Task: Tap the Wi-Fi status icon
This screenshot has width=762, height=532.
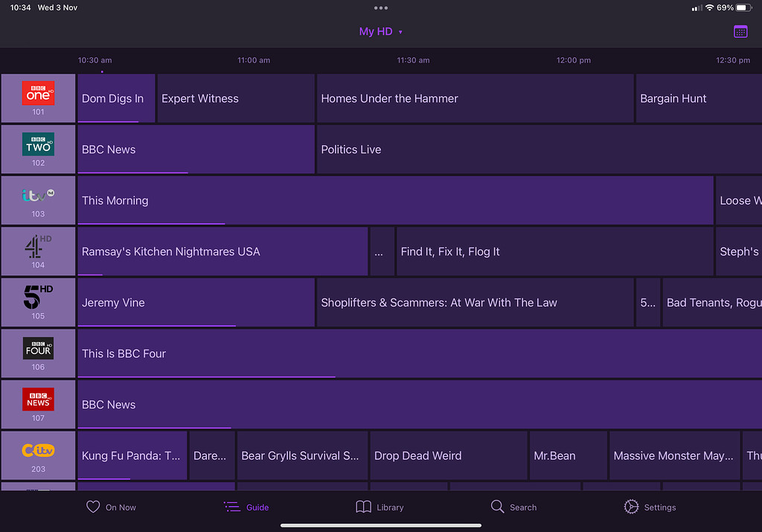Action: pyautogui.click(x=709, y=7)
